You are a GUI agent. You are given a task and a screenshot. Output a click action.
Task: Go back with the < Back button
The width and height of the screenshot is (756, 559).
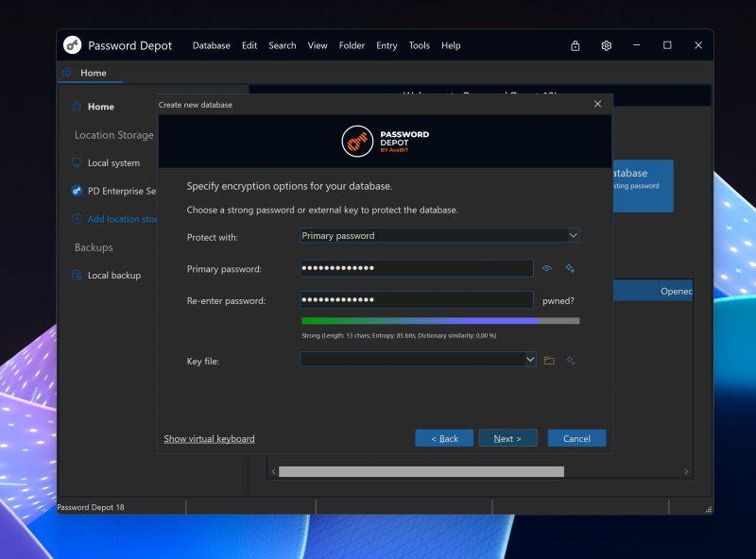444,438
